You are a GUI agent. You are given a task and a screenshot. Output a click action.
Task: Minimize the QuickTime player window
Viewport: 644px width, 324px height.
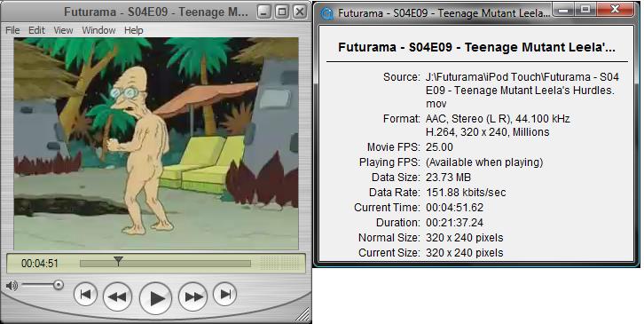pyautogui.click(x=264, y=12)
